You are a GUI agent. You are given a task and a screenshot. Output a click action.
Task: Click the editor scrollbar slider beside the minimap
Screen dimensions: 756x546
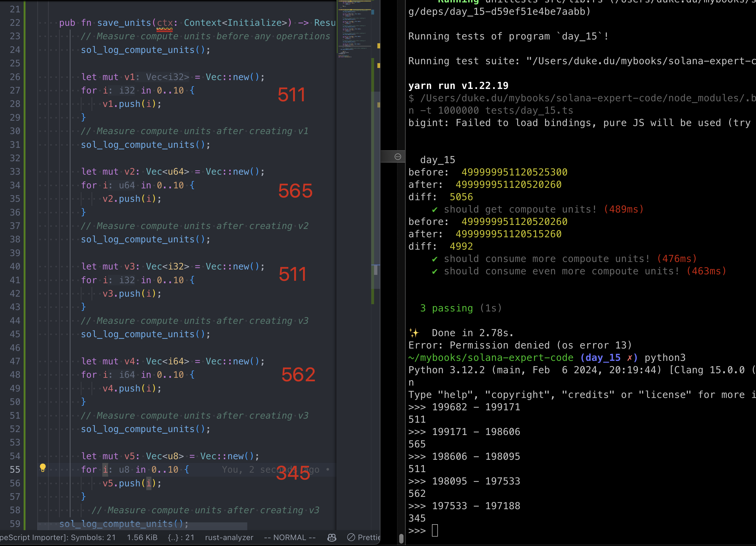376,190
